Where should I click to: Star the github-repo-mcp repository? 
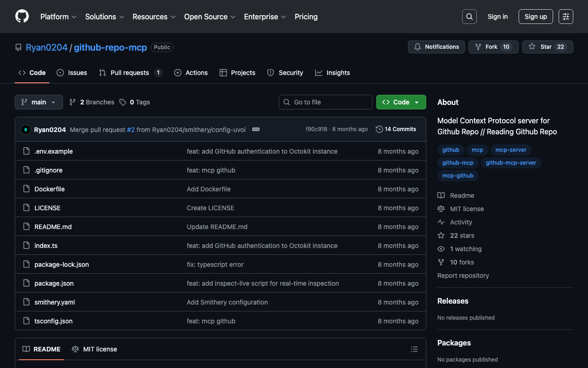pos(547,47)
